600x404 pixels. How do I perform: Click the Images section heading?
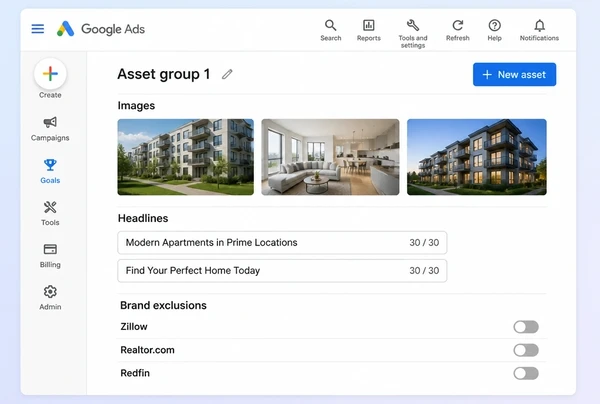point(136,106)
